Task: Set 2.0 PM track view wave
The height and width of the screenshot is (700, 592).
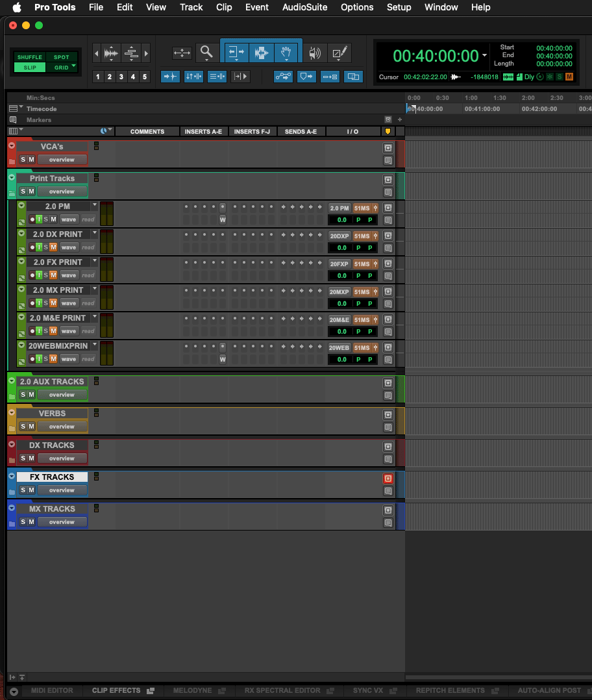Action: [69, 219]
